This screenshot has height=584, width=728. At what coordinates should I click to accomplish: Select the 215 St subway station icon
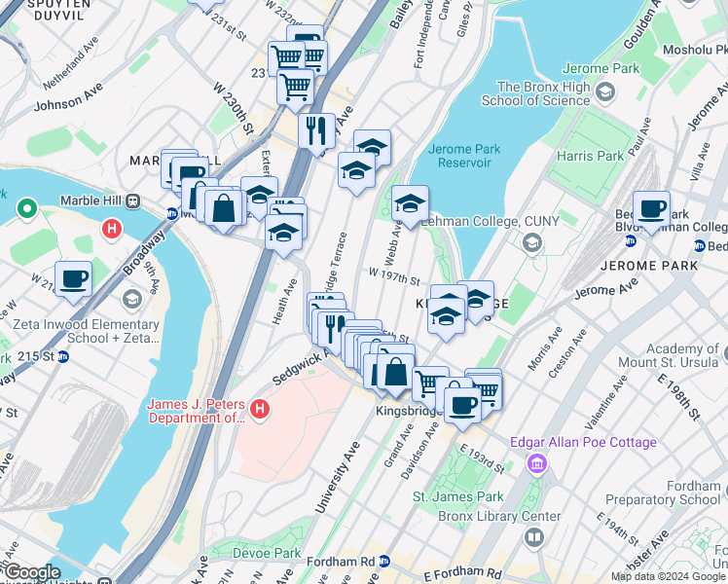click(62, 357)
